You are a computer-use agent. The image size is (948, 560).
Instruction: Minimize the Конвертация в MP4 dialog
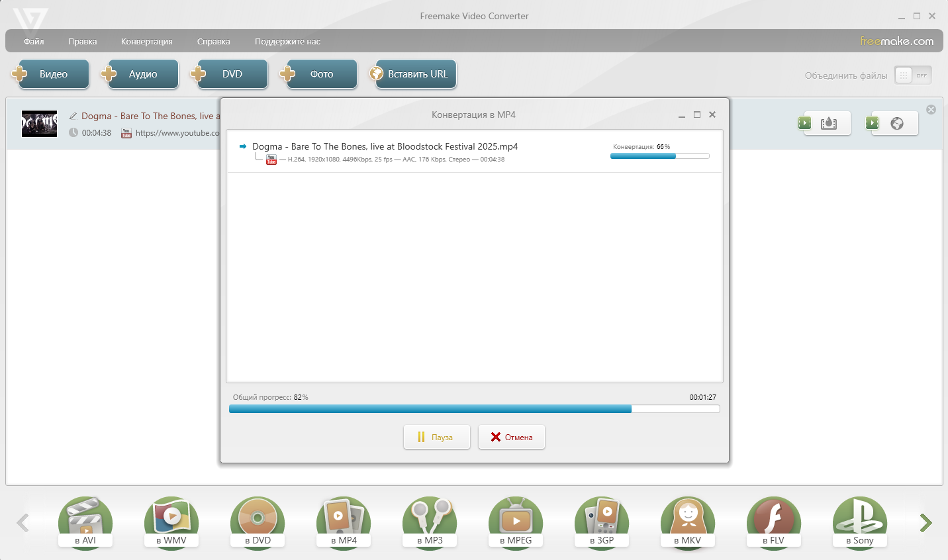point(681,115)
